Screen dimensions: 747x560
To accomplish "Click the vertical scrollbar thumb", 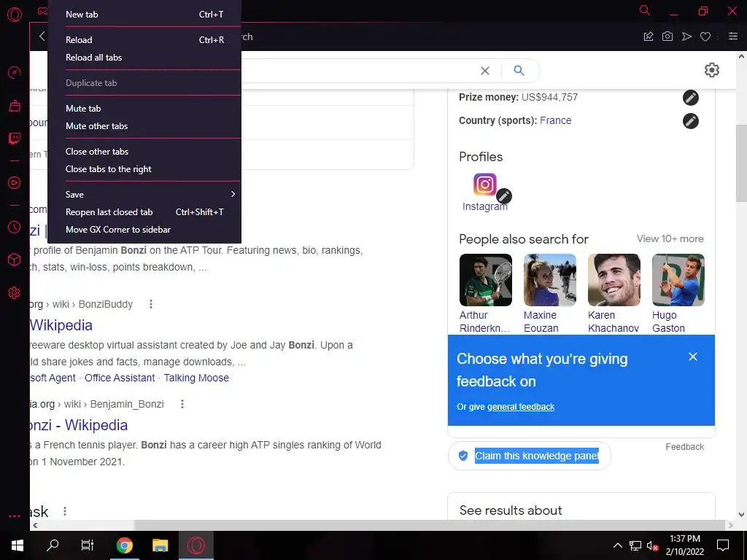I will (x=741, y=163).
